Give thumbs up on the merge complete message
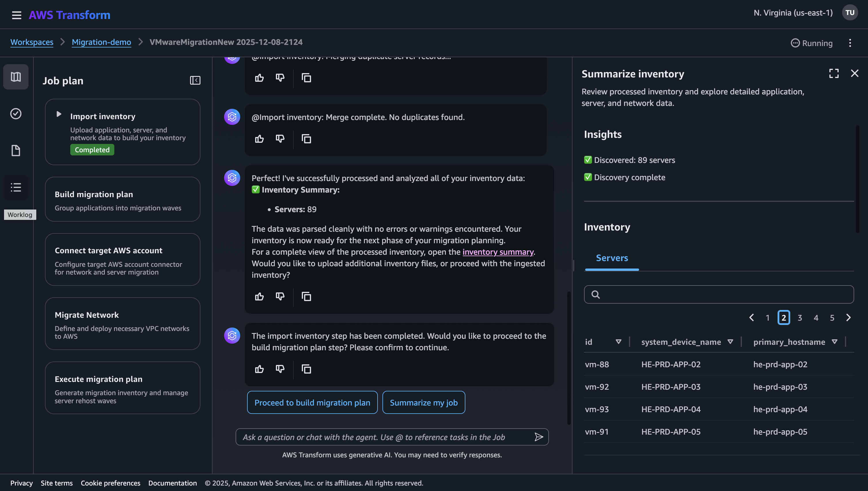 point(259,139)
